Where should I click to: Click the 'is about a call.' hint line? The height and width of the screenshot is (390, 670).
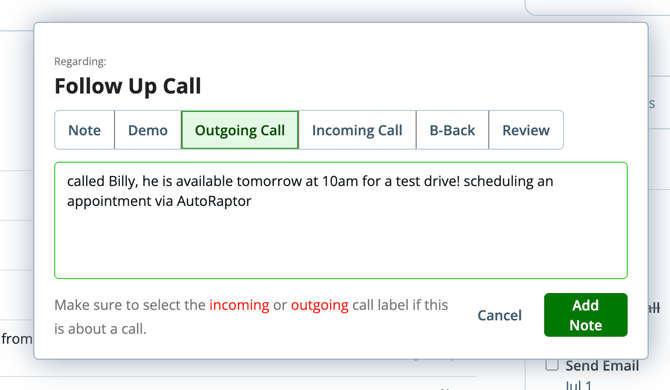click(100, 329)
